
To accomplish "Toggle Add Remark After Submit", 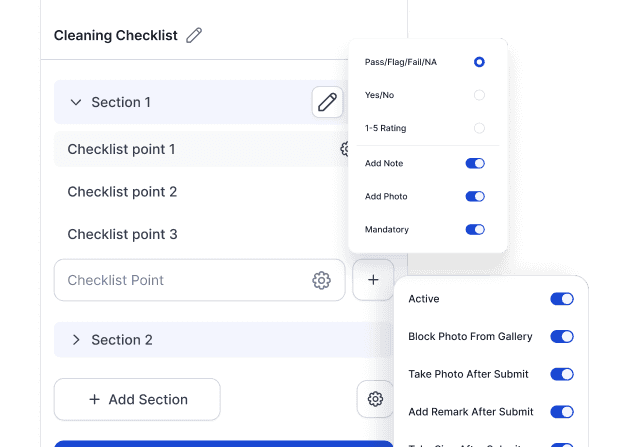I will (562, 412).
